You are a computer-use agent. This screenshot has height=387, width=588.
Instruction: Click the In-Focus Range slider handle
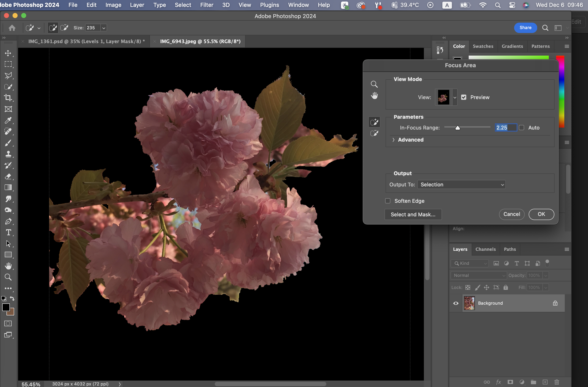click(457, 128)
